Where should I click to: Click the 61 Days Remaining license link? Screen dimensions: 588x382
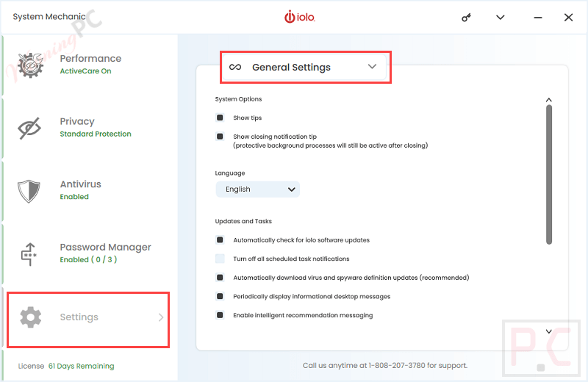(x=82, y=366)
